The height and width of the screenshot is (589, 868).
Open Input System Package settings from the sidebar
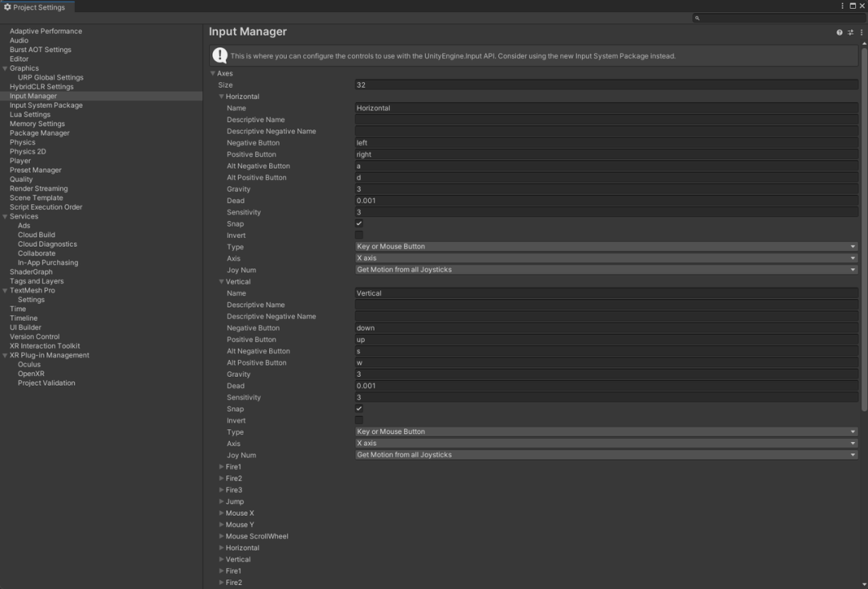(48, 104)
